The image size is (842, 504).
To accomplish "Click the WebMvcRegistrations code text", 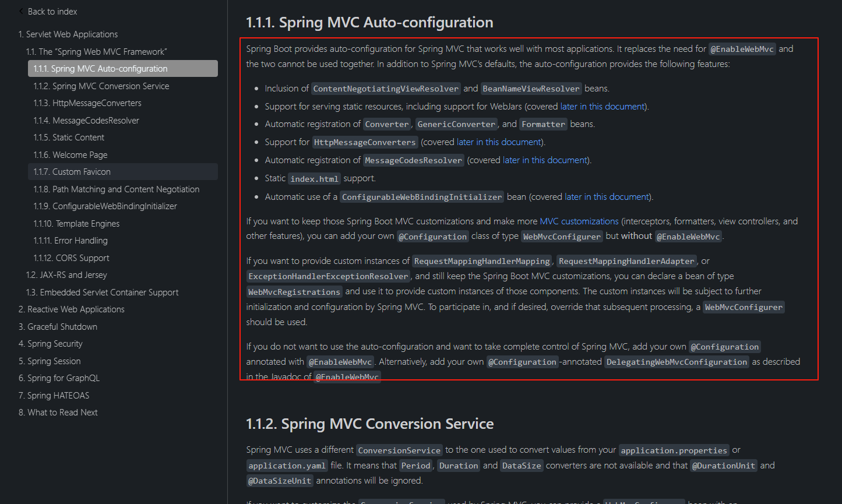I will [294, 292].
